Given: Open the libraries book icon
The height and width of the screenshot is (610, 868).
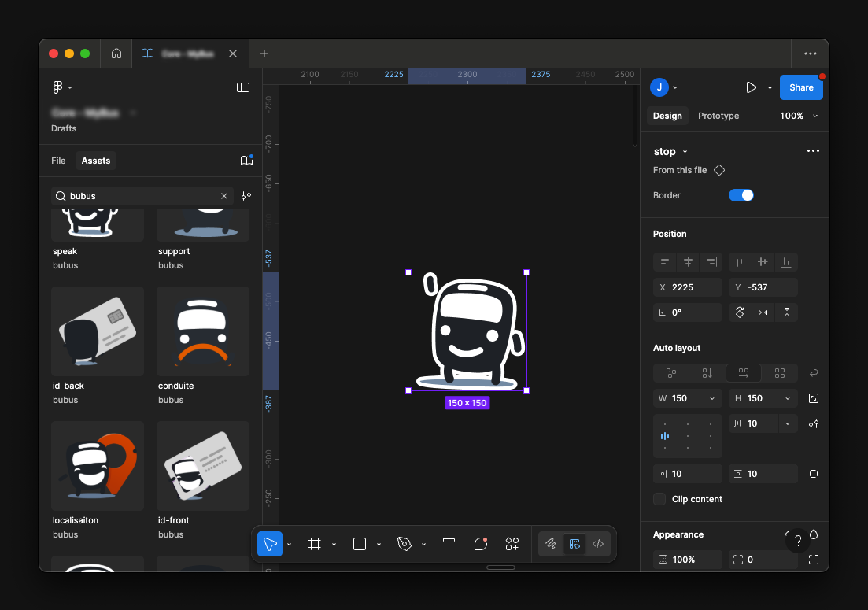Looking at the screenshot, I should coord(246,161).
